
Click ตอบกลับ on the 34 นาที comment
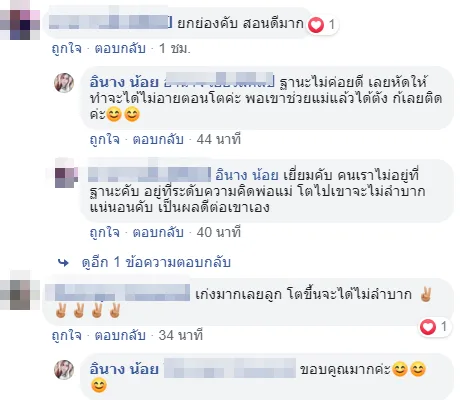120,335
